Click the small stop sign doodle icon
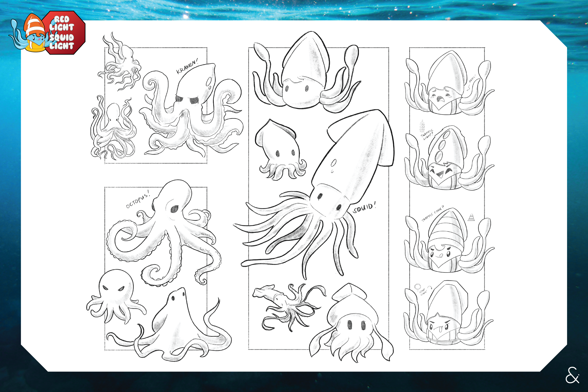588x392 pixels. (x=417, y=287)
